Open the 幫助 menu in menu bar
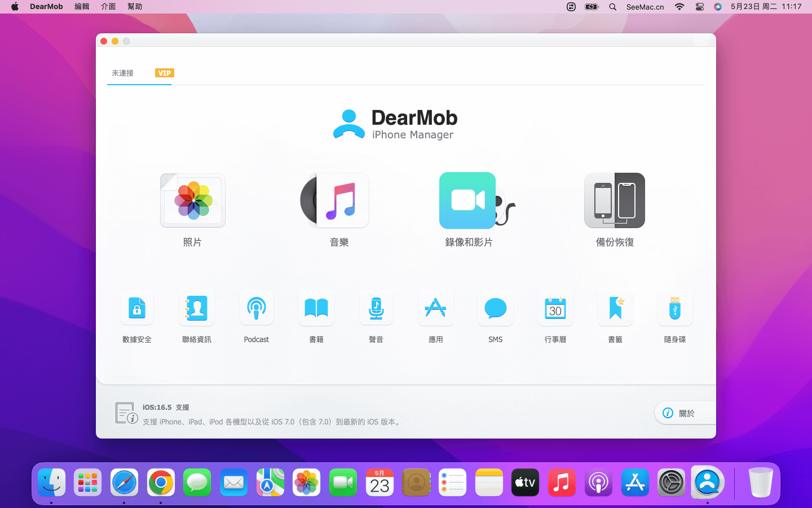Image resolution: width=812 pixels, height=508 pixels. pos(135,7)
